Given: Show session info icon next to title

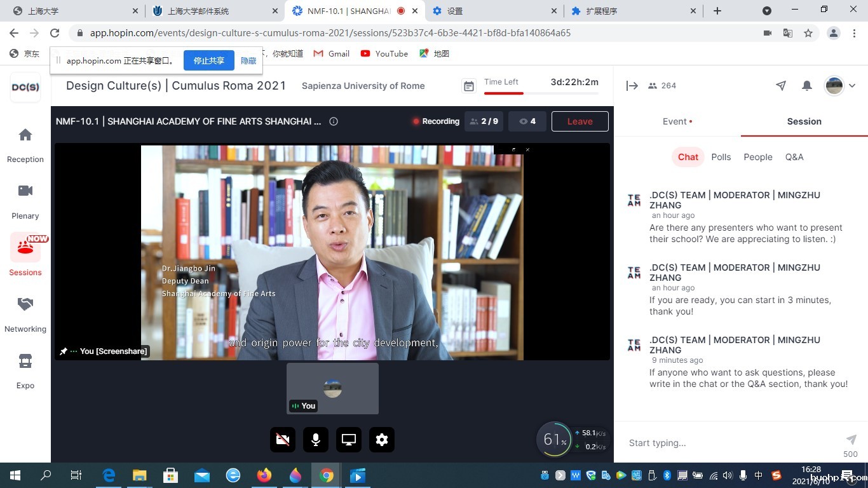Looking at the screenshot, I should 334,121.
